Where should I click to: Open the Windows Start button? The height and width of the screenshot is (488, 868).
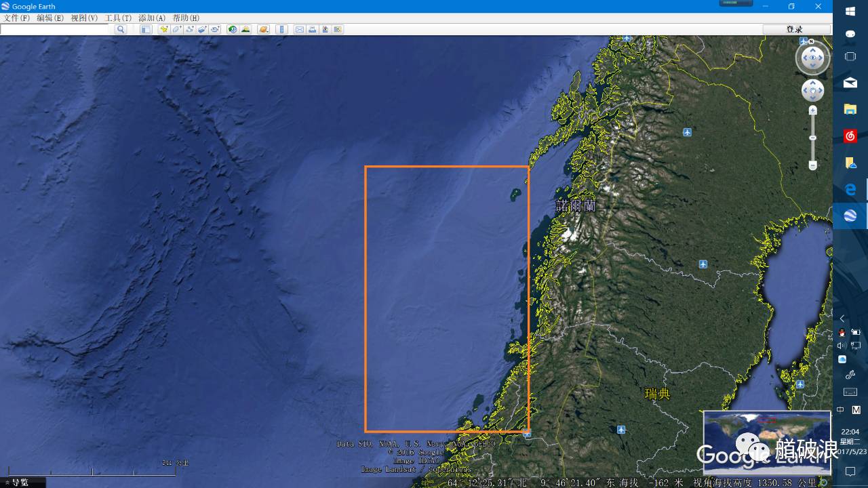(x=850, y=11)
